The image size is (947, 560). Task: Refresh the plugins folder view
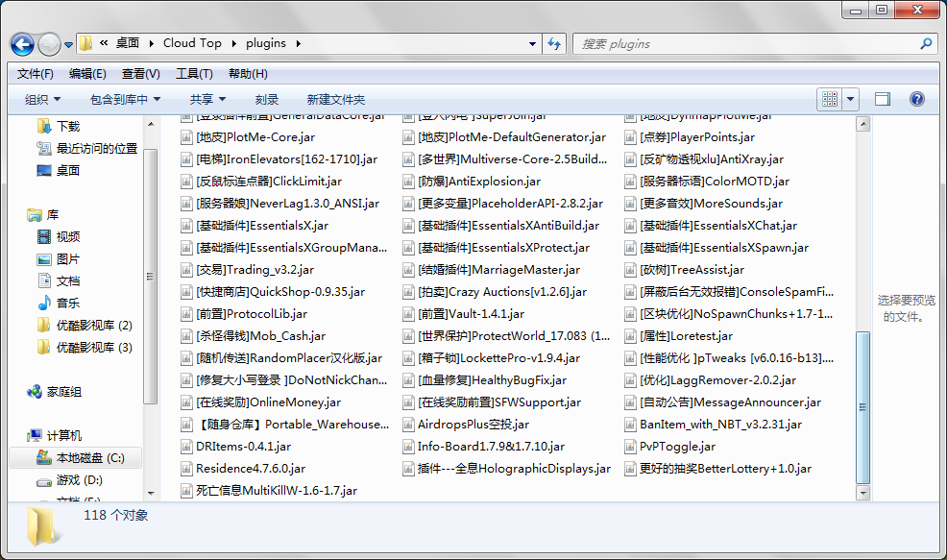point(554,43)
